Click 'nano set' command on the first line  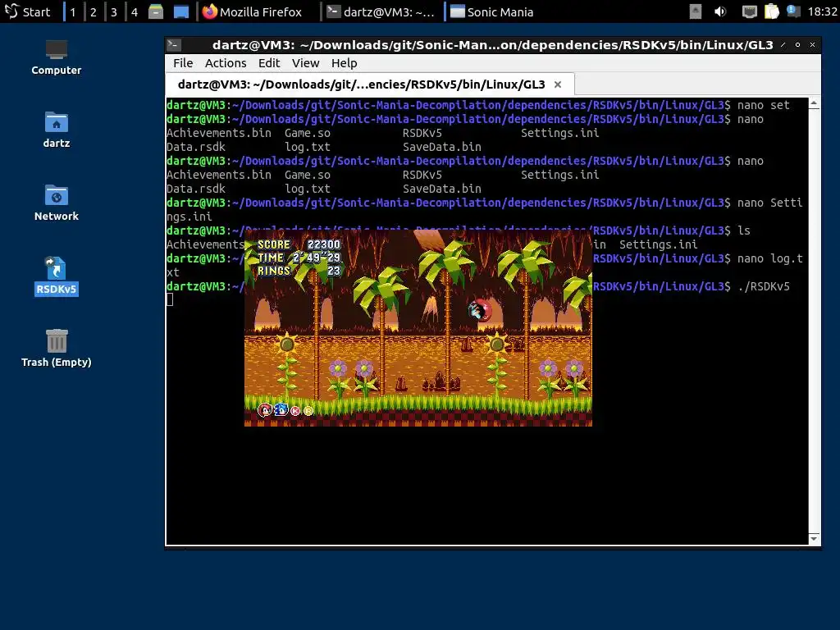click(x=764, y=105)
